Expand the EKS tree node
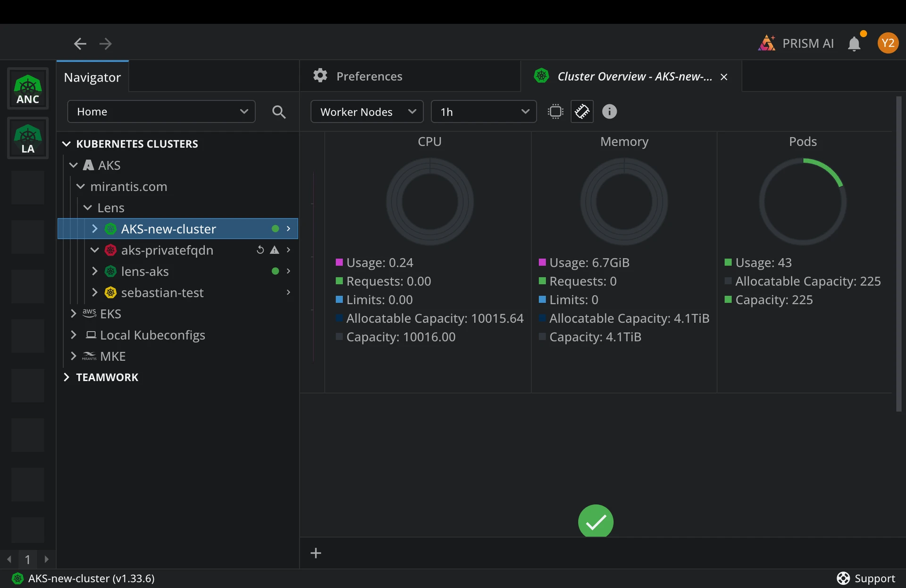This screenshot has width=906, height=588. coord(73,314)
